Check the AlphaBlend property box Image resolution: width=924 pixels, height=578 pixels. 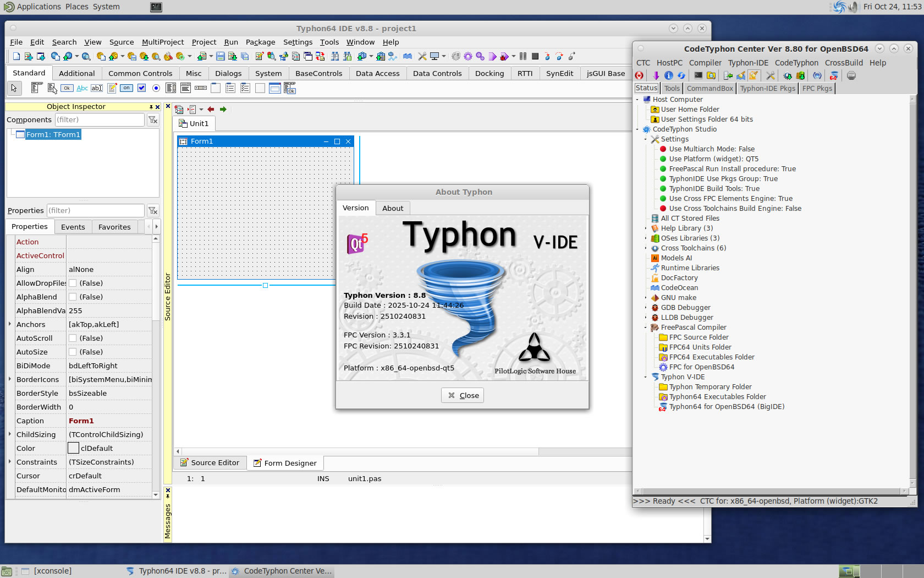click(x=73, y=297)
